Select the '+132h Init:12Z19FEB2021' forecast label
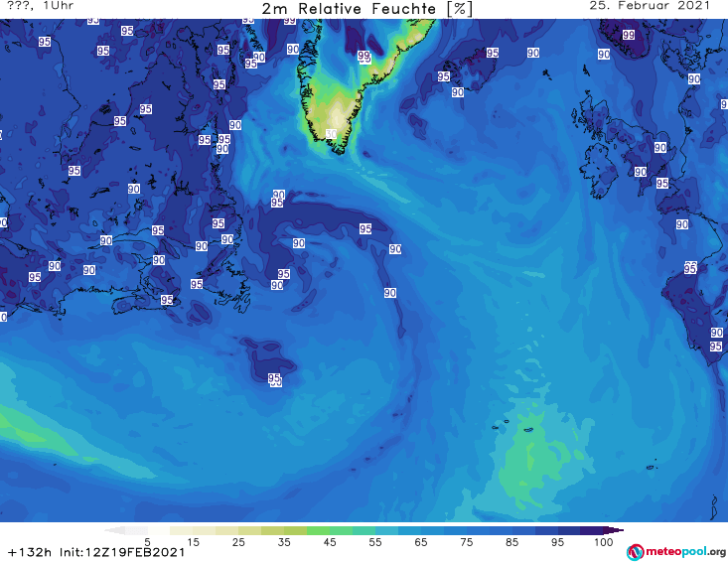 (96, 552)
